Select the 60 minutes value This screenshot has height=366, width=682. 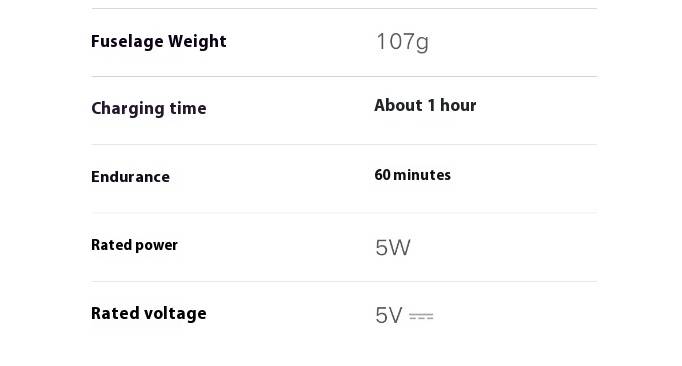click(413, 175)
